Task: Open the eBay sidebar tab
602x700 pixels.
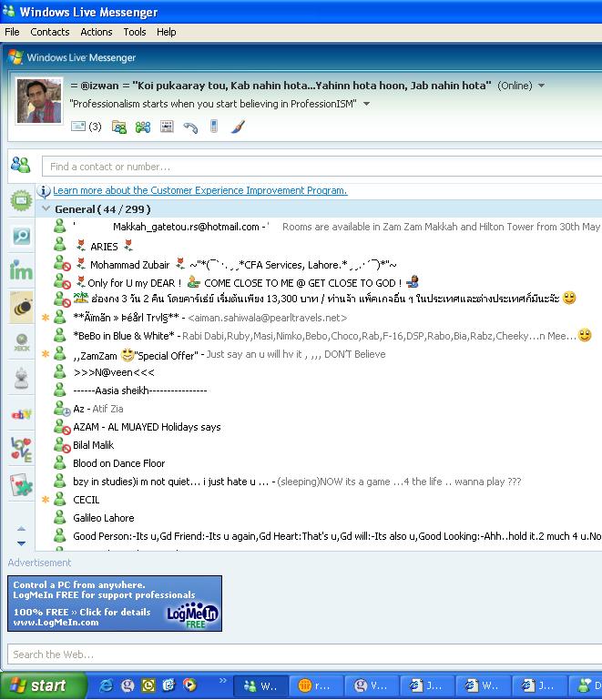Action: pyautogui.click(x=21, y=415)
